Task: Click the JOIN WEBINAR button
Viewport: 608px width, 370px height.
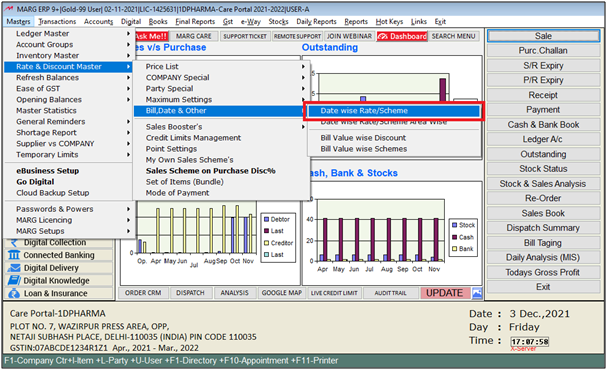Action: coord(349,36)
